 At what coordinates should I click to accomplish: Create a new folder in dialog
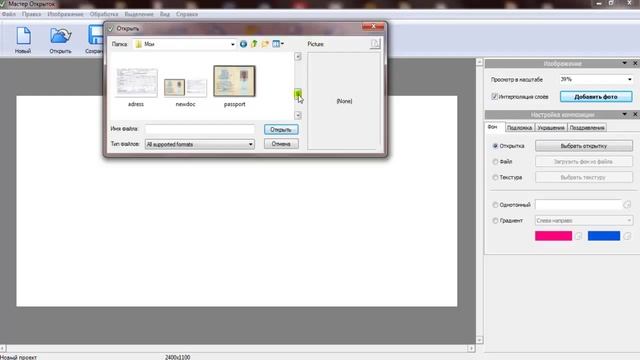tap(265, 44)
